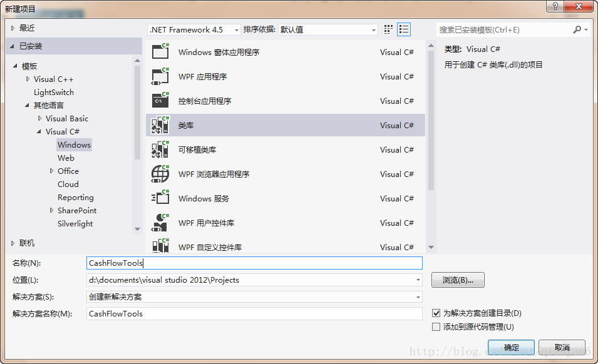
Task: Click the 搜索已安装模板 search box
Action: click(x=503, y=29)
